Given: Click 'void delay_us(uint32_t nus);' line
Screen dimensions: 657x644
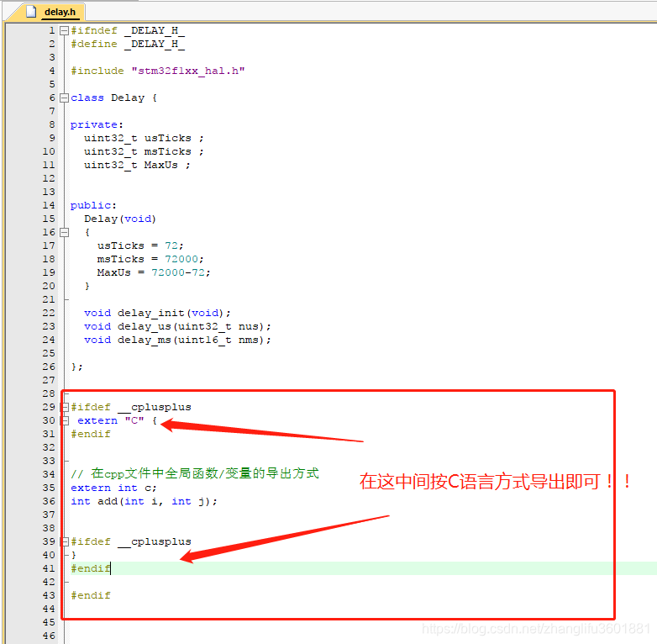Looking at the screenshot, I should pos(177,326).
